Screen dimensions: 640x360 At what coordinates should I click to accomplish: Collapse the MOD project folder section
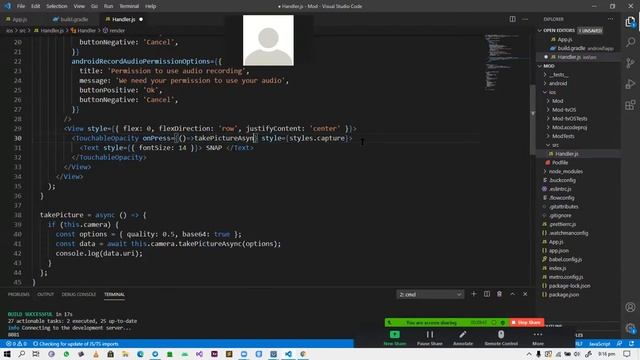[540, 66]
